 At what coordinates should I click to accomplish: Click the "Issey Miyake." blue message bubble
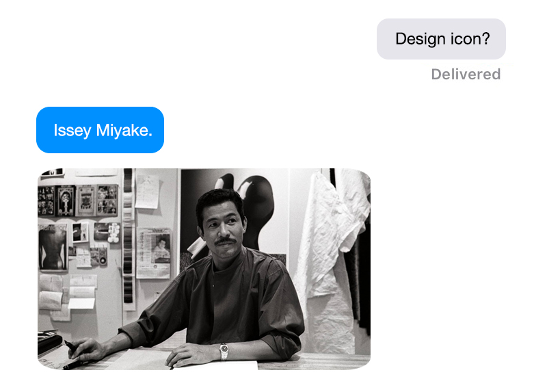(100, 130)
